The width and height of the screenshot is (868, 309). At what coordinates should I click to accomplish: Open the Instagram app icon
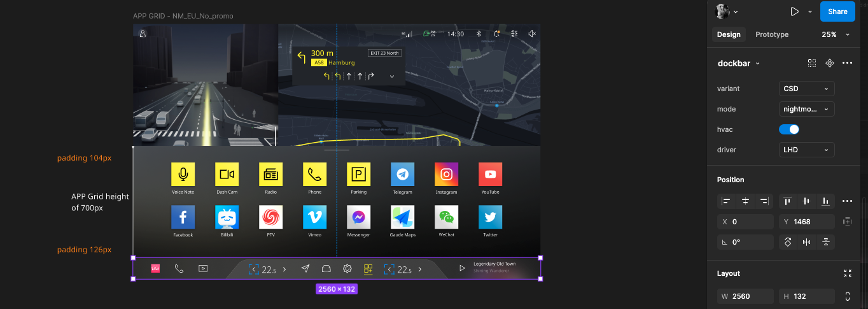(446, 174)
